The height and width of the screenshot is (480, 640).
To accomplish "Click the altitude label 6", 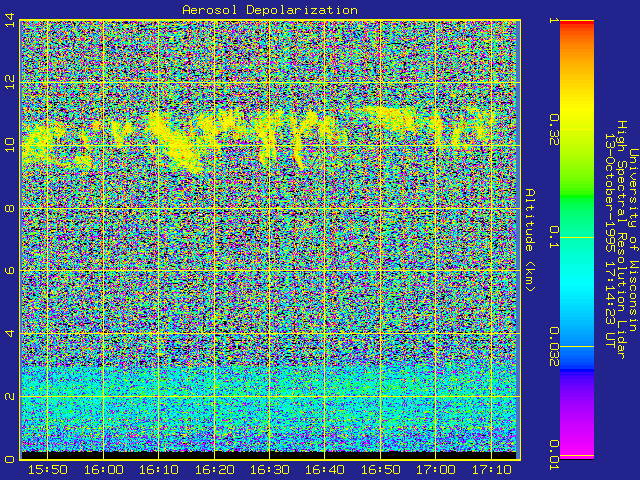I will tap(10, 271).
